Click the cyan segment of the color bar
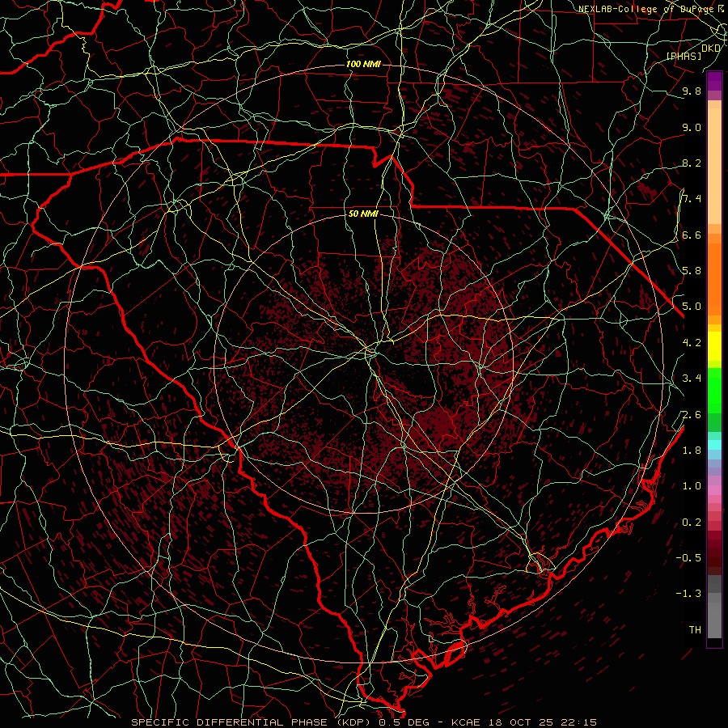The width and height of the screenshot is (728, 728). (714, 445)
